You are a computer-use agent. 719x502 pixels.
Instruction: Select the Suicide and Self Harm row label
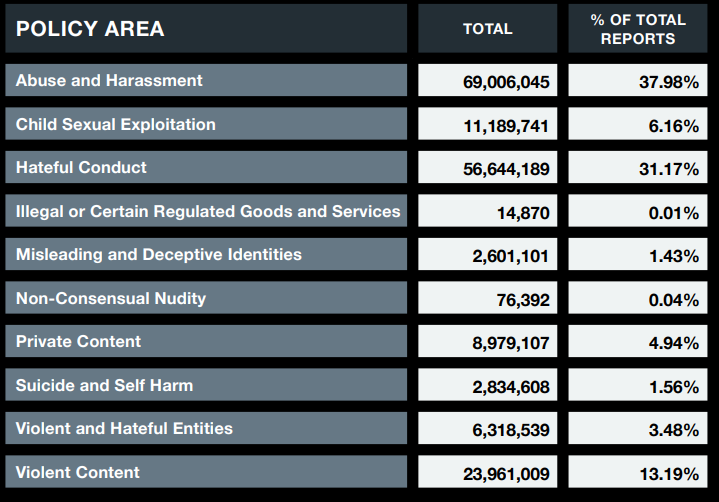pyautogui.click(x=206, y=385)
